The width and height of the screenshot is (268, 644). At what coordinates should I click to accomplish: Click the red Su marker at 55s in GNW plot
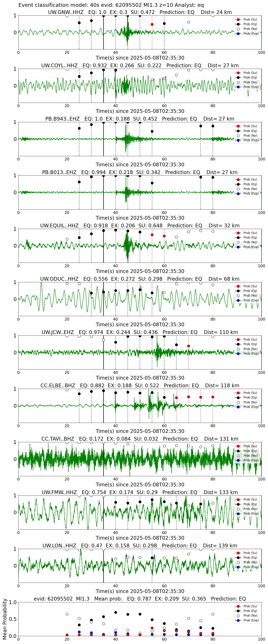tap(152, 25)
